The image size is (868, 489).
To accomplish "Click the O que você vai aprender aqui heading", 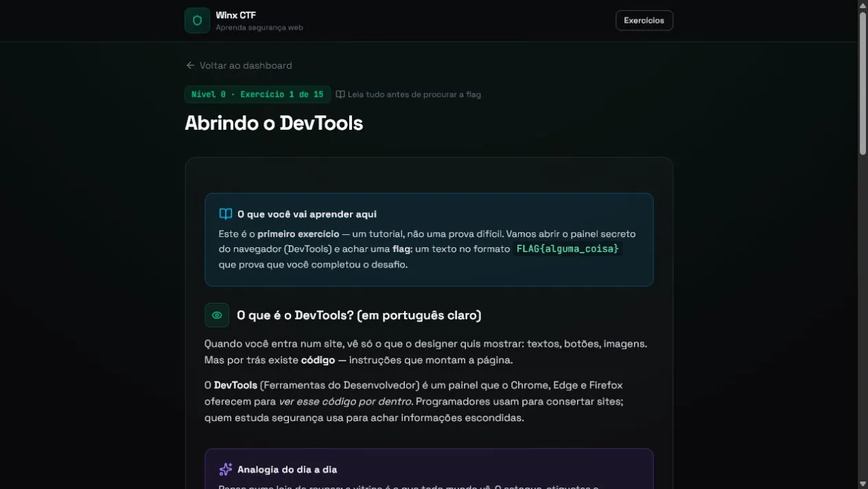I will [x=307, y=214].
